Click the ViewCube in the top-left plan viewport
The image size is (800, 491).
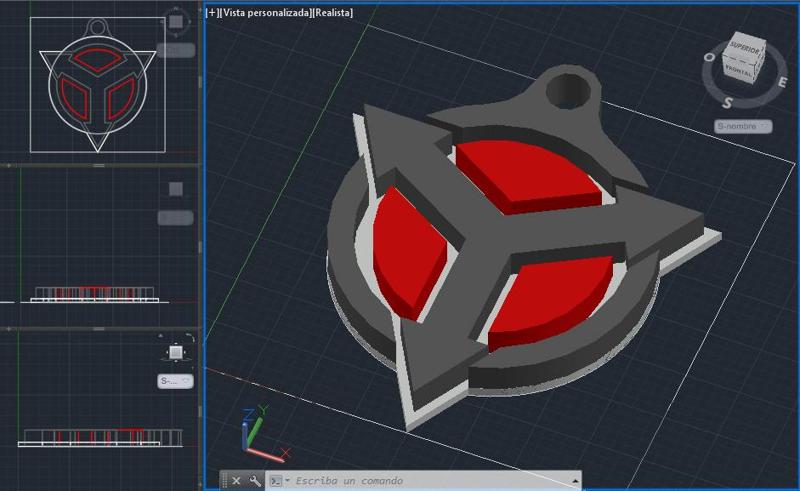coord(176,22)
